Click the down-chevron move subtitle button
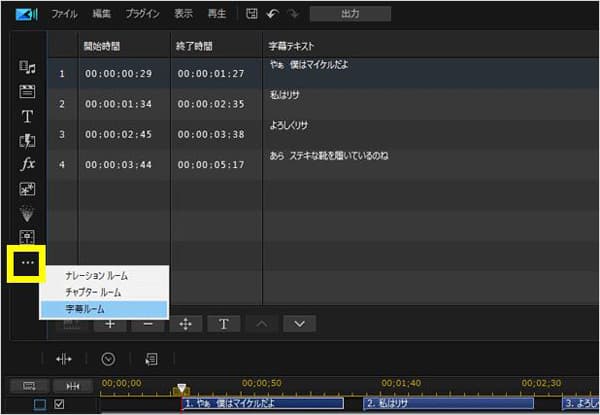Image resolution: width=600 pixels, height=415 pixels. tap(299, 323)
